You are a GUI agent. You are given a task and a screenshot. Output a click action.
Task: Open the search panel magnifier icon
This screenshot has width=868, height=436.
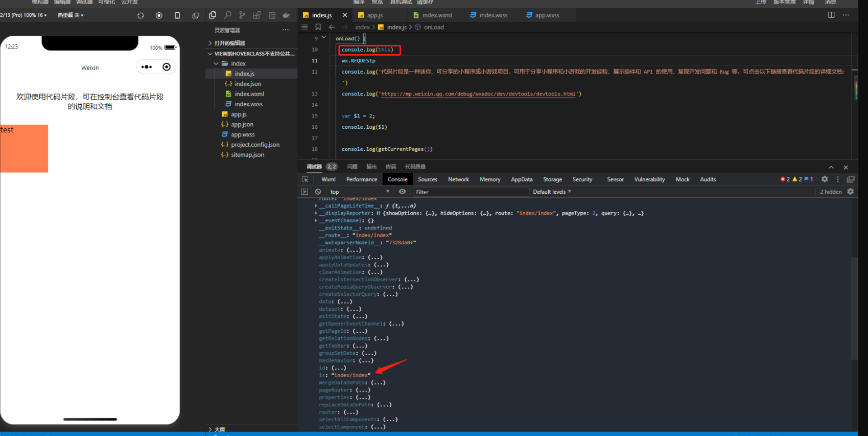[x=228, y=15]
